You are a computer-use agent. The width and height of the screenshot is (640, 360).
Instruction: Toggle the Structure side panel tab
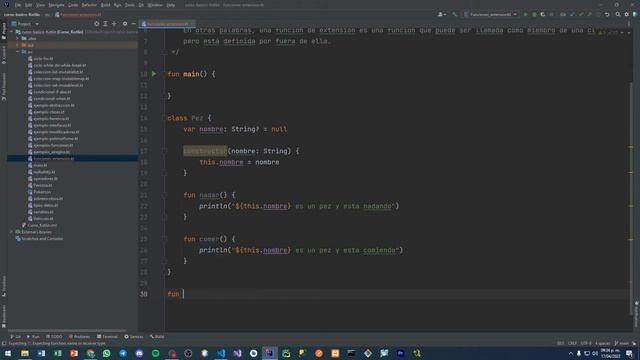pos(4,286)
